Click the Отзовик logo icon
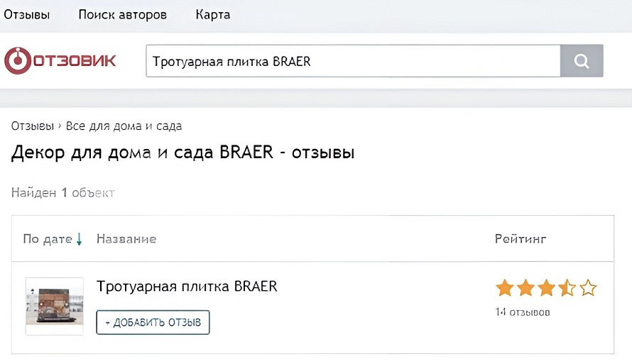The height and width of the screenshot is (364, 632). [x=17, y=61]
